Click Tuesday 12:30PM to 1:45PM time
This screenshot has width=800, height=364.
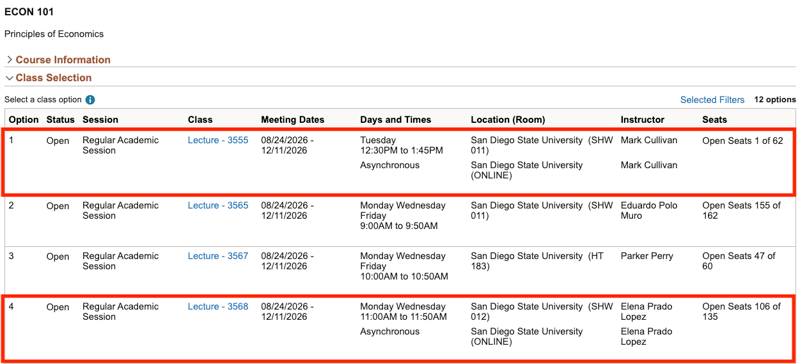pos(402,145)
